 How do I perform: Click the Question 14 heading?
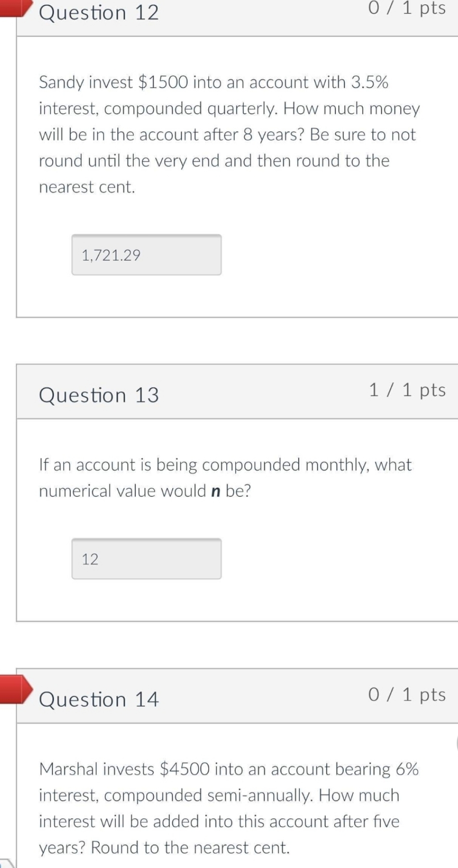tap(99, 699)
